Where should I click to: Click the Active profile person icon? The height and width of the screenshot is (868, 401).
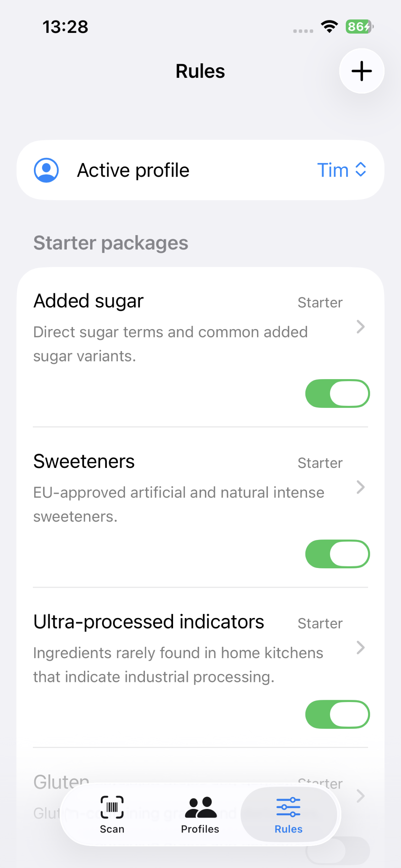[46, 170]
